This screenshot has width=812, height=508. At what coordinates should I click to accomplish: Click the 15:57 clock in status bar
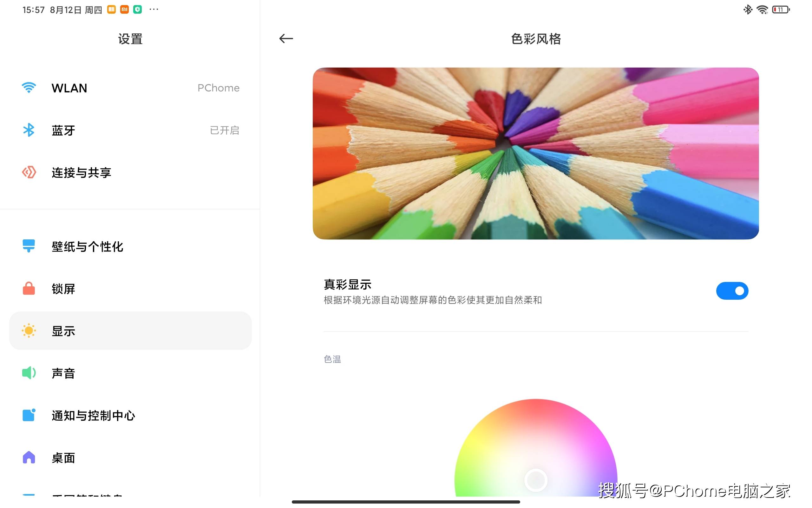point(34,10)
